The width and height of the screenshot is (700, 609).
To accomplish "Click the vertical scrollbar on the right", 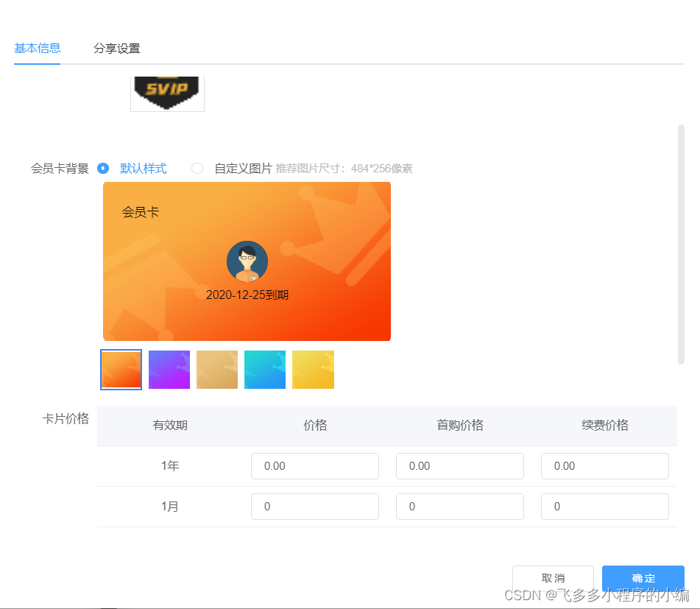I will (681, 244).
